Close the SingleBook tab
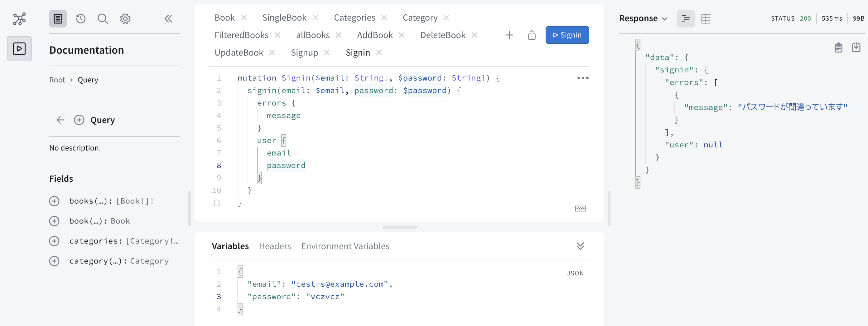 pos(316,17)
